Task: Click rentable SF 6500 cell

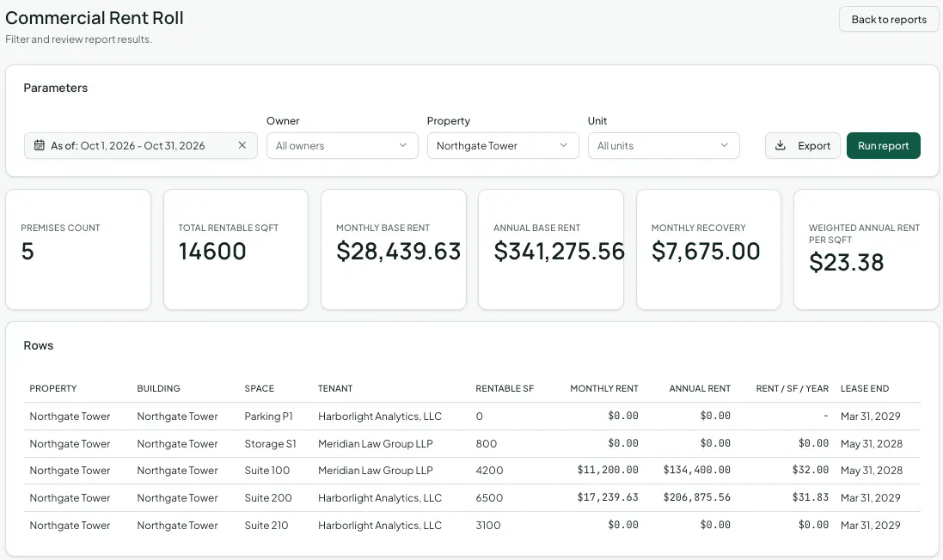Action: (x=489, y=497)
